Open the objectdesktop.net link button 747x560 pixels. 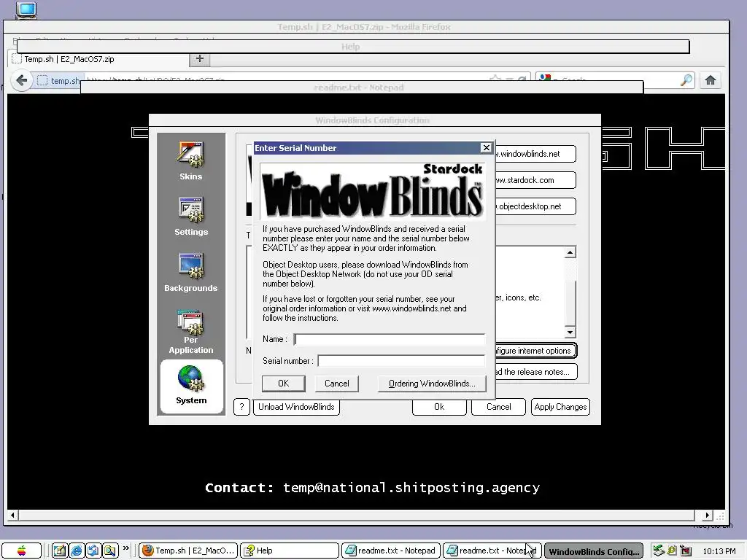(535, 206)
